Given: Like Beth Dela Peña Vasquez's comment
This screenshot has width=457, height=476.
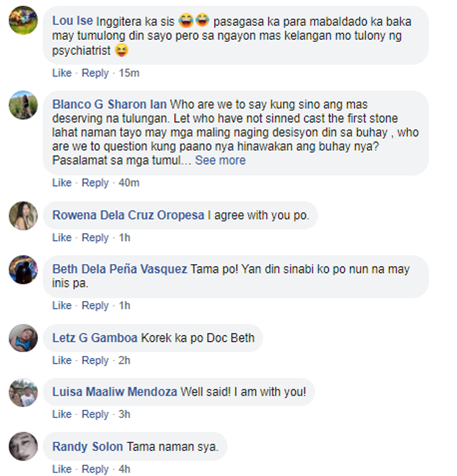Looking at the screenshot, I should (62, 305).
